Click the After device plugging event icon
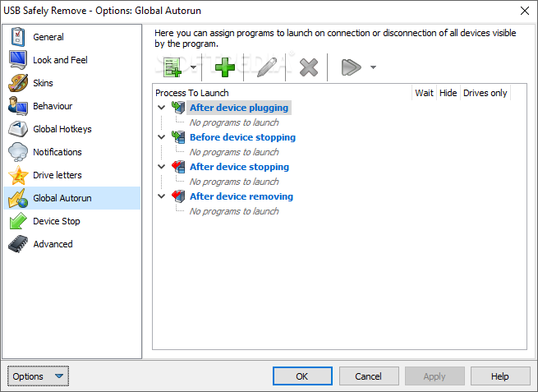This screenshot has height=392, width=538. (178, 108)
